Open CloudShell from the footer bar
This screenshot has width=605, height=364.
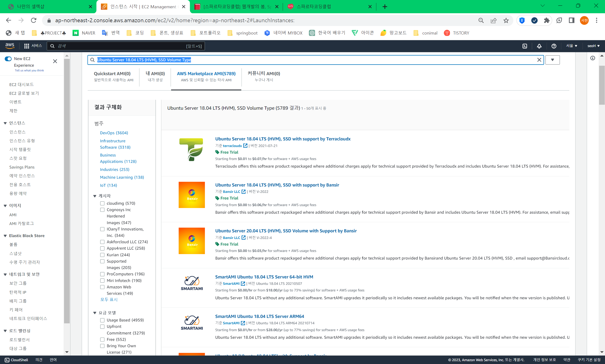pos(17,360)
